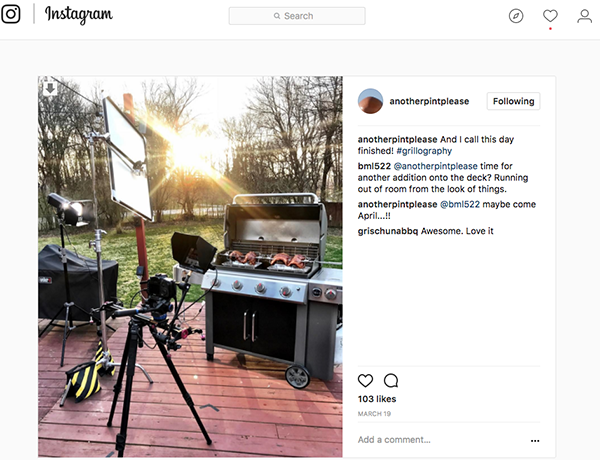The width and height of the screenshot is (600, 460).
Task: Open the Explore compass icon
Action: [516, 16]
